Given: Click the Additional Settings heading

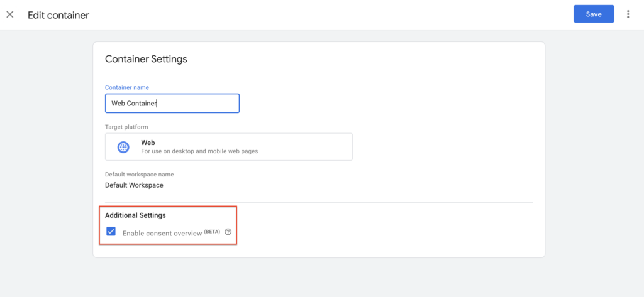Looking at the screenshot, I should [135, 215].
